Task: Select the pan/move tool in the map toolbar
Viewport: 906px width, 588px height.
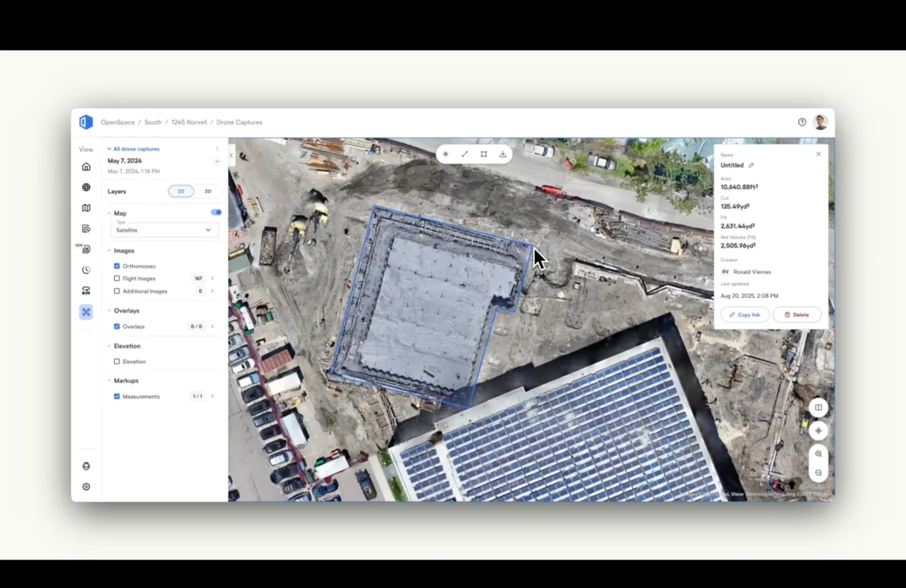Action: pyautogui.click(x=446, y=154)
